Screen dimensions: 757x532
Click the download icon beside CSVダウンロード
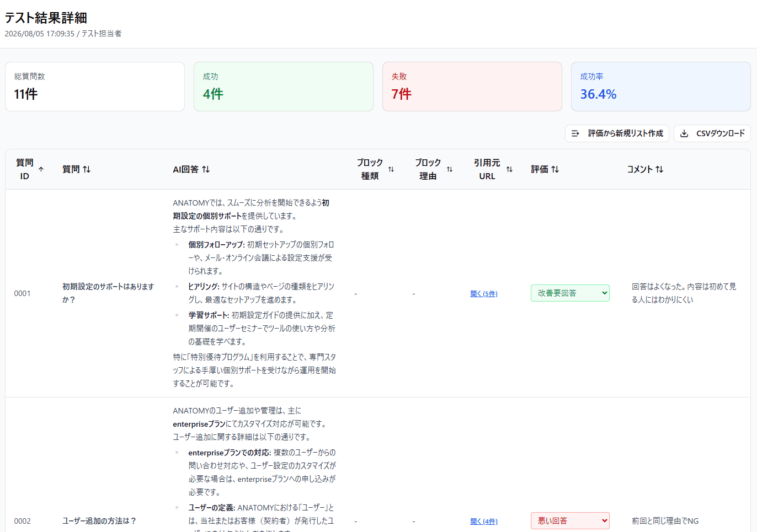[x=684, y=133]
